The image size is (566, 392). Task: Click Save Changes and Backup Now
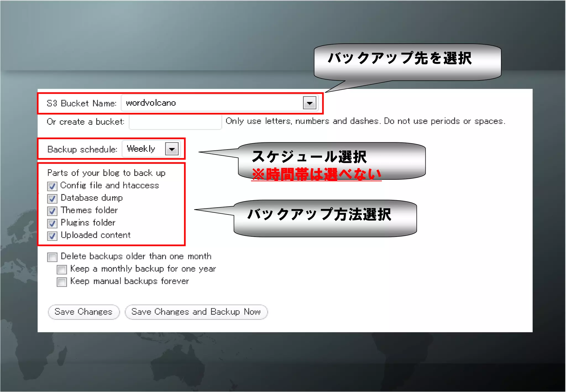coord(196,312)
